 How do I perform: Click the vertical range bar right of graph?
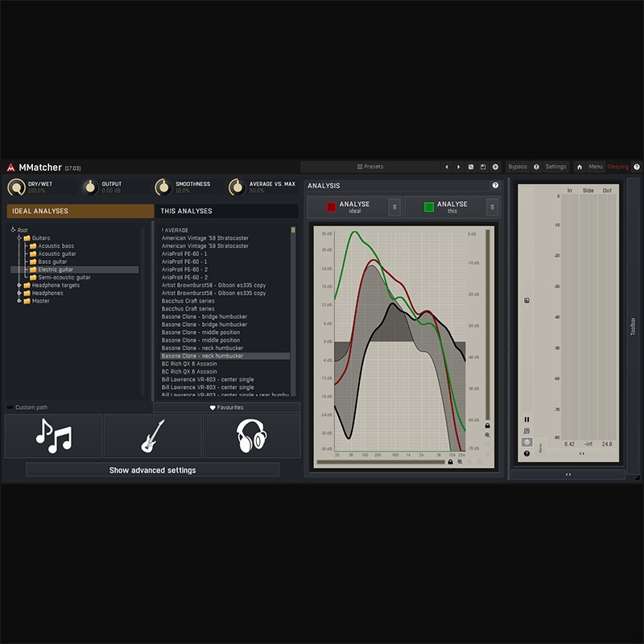(x=488, y=325)
